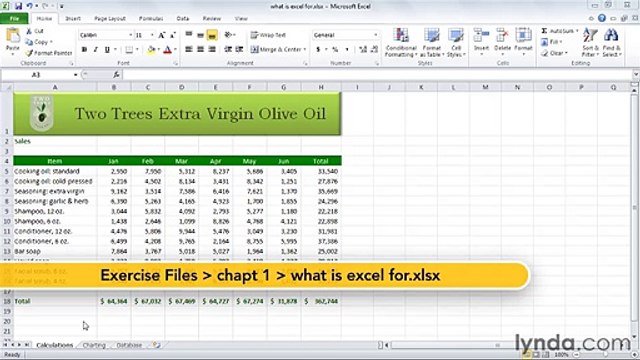Click the Insert cells icon
This screenshot has width=640, height=360.
[481, 36]
